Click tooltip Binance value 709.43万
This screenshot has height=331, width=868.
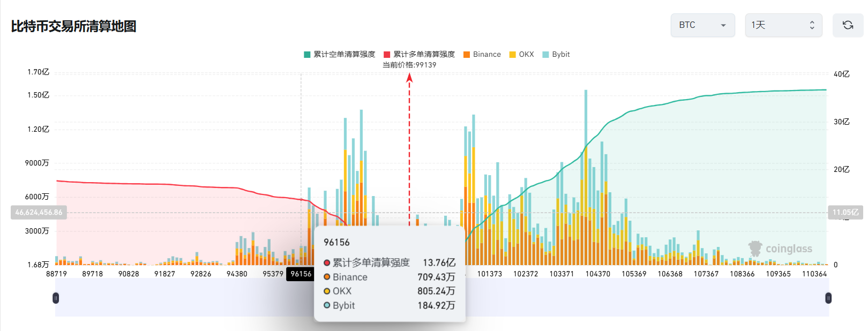[x=437, y=277]
